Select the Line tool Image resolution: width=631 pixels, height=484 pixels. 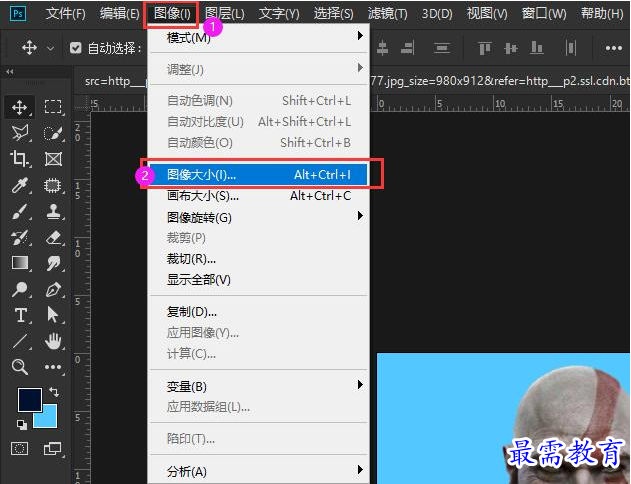click(x=19, y=342)
